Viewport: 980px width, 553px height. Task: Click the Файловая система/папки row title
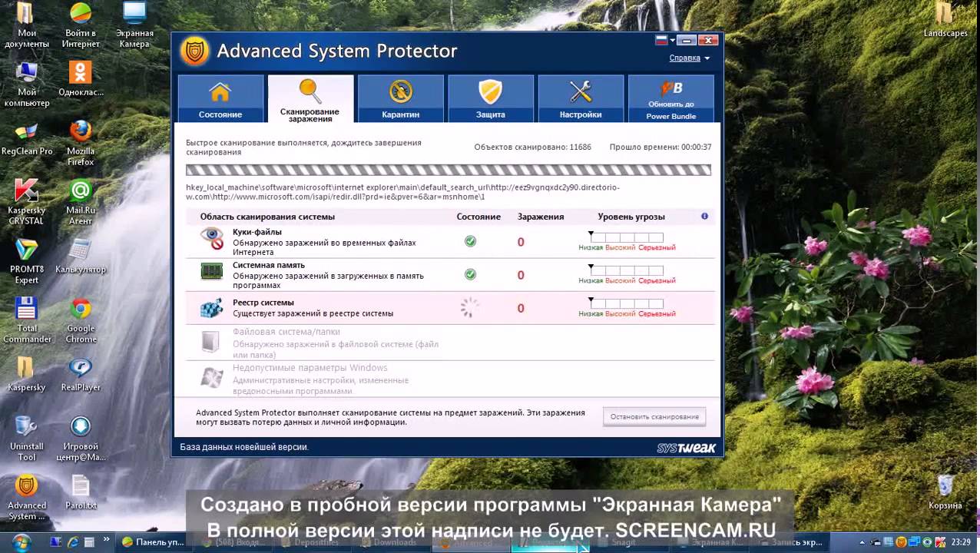coord(286,332)
